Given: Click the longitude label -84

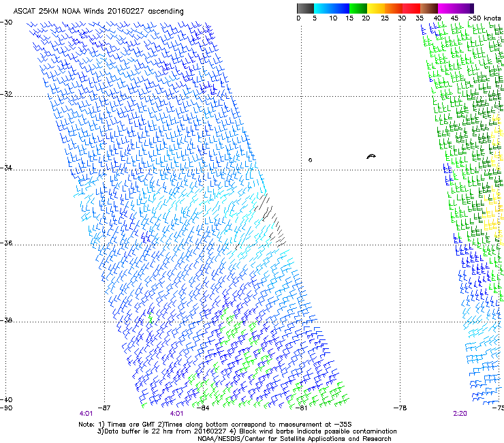Looking at the screenshot, I should pos(203,408).
